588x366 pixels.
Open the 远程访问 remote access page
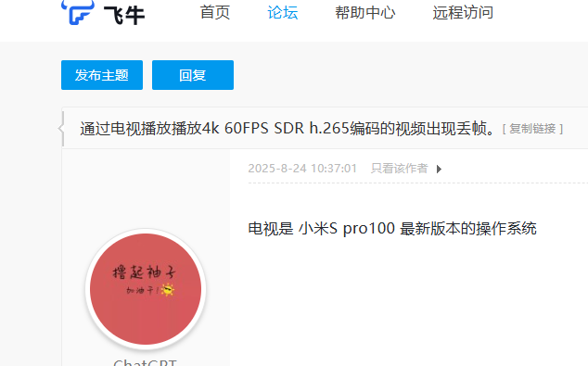[463, 12]
